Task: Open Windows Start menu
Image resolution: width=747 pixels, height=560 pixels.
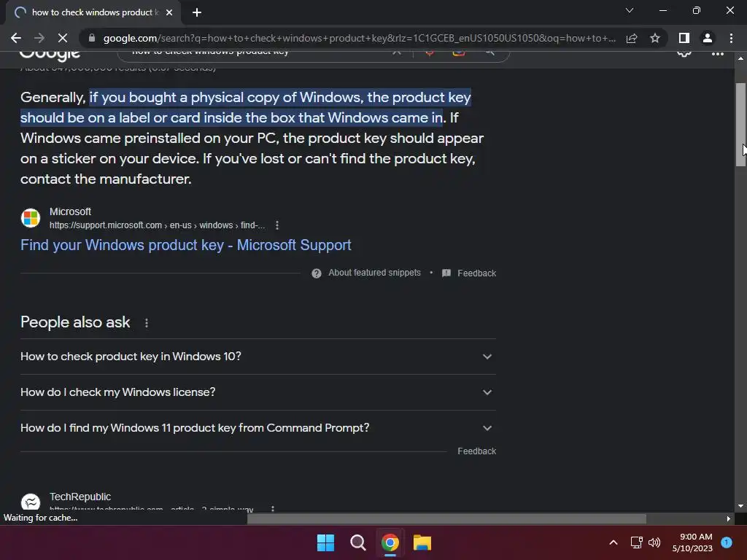Action: pos(326,542)
